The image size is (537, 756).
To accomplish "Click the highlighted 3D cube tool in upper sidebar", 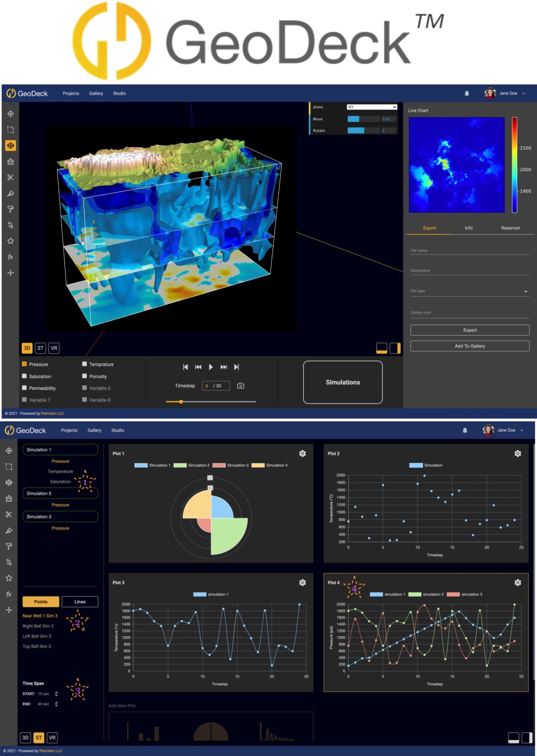I will pyautogui.click(x=11, y=145).
